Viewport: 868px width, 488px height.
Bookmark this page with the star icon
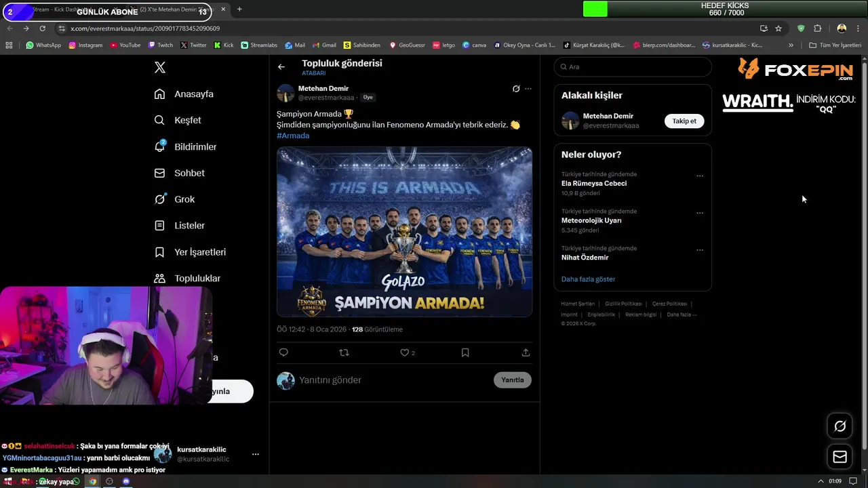[778, 28]
